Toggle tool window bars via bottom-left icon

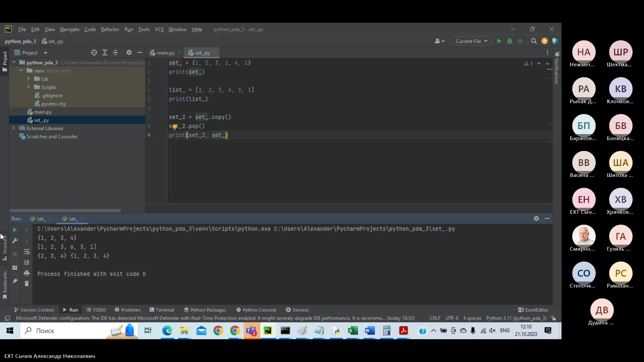[7, 318]
